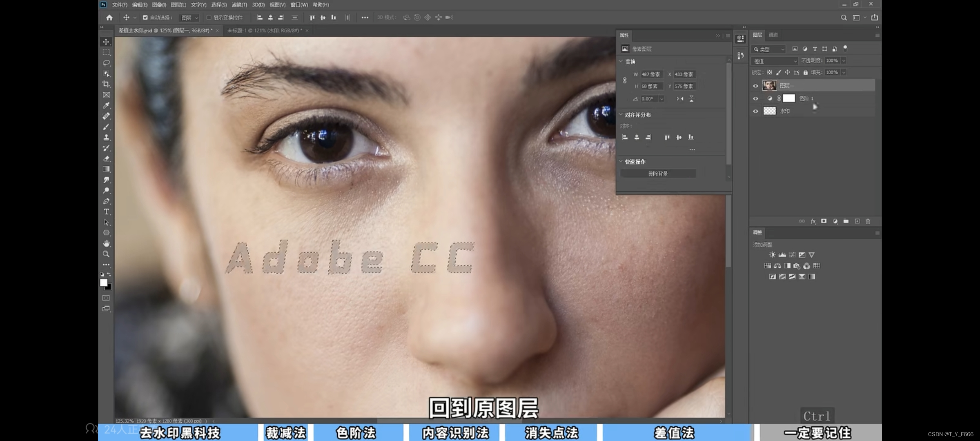The image size is (980, 441).
Task: Click the W width input field
Action: [652, 74]
